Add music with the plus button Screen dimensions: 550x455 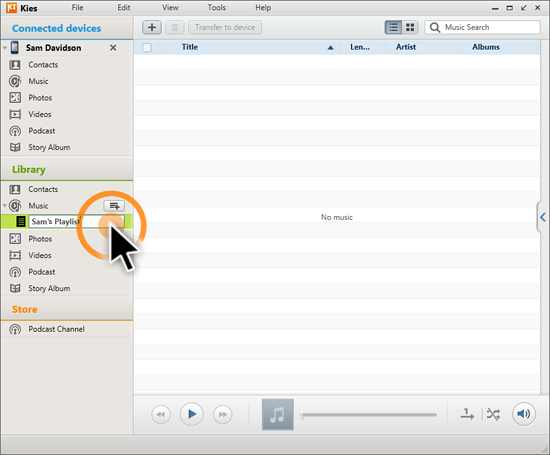click(152, 27)
